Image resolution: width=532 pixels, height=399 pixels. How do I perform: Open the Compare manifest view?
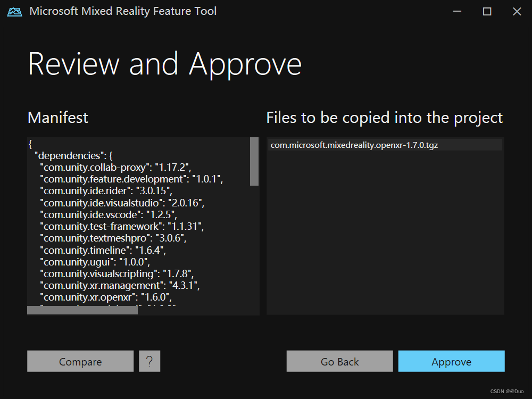[x=80, y=361]
